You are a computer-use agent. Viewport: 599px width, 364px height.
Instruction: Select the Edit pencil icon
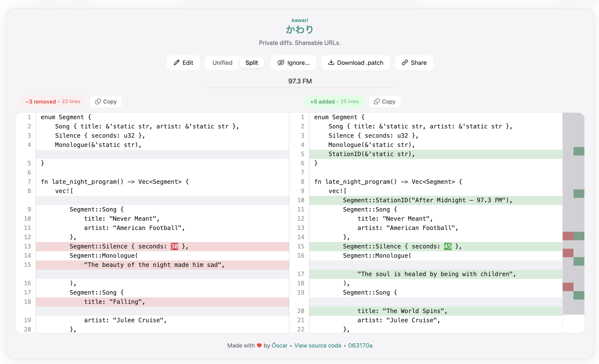pyautogui.click(x=177, y=63)
